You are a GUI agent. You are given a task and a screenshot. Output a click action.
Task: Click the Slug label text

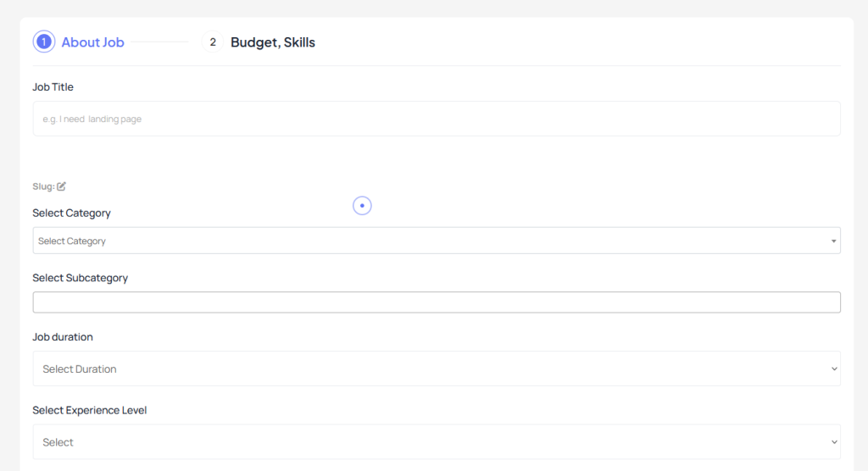[x=43, y=186]
